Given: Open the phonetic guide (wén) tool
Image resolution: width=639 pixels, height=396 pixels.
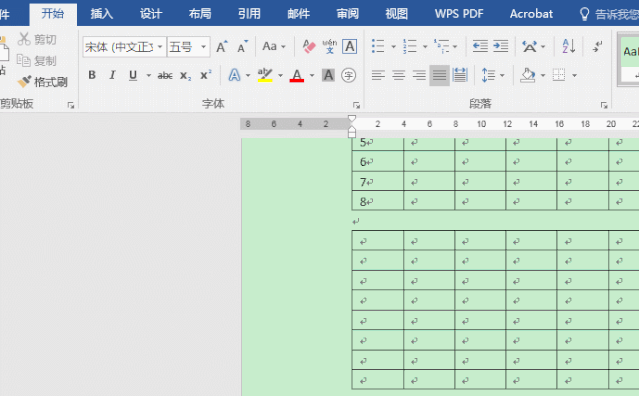Looking at the screenshot, I should (x=329, y=46).
